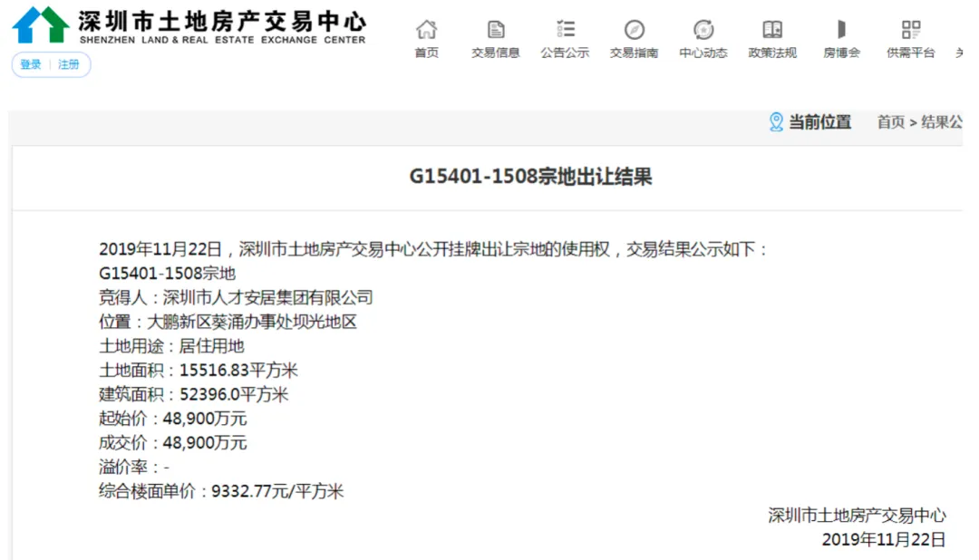The width and height of the screenshot is (979, 560).
Task: Select the 政策法规 menu label
Action: 772,53
